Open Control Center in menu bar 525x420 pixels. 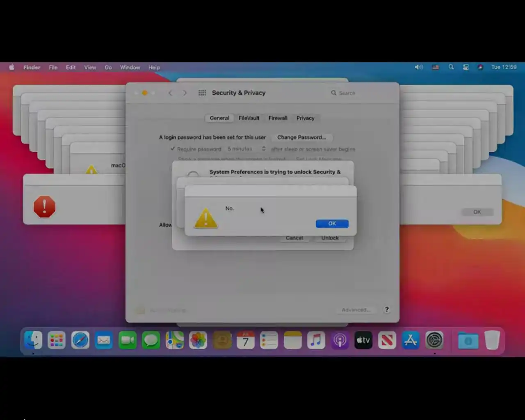(x=466, y=67)
